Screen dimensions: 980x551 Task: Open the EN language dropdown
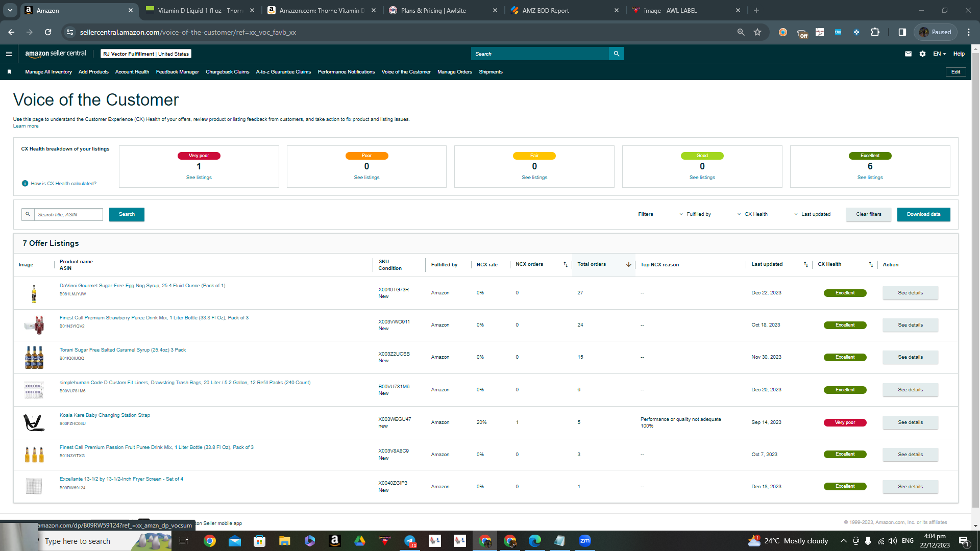coord(939,54)
